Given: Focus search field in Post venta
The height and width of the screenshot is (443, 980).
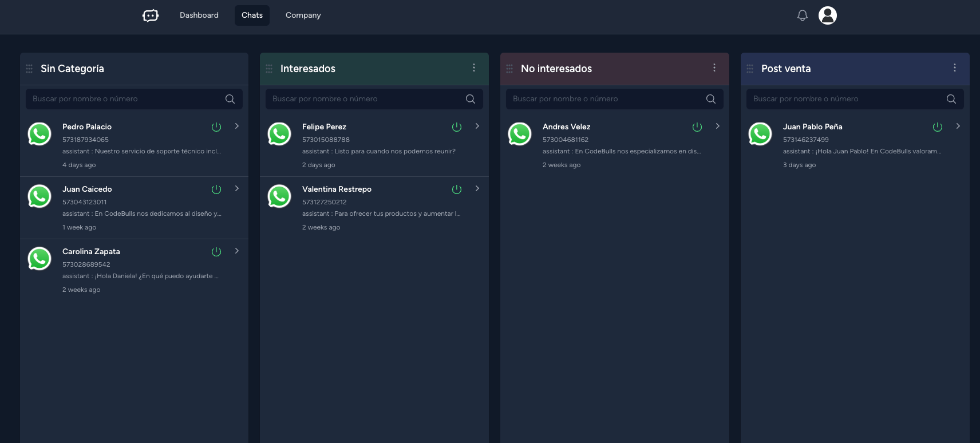Looking at the screenshot, I should pyautogui.click(x=855, y=99).
